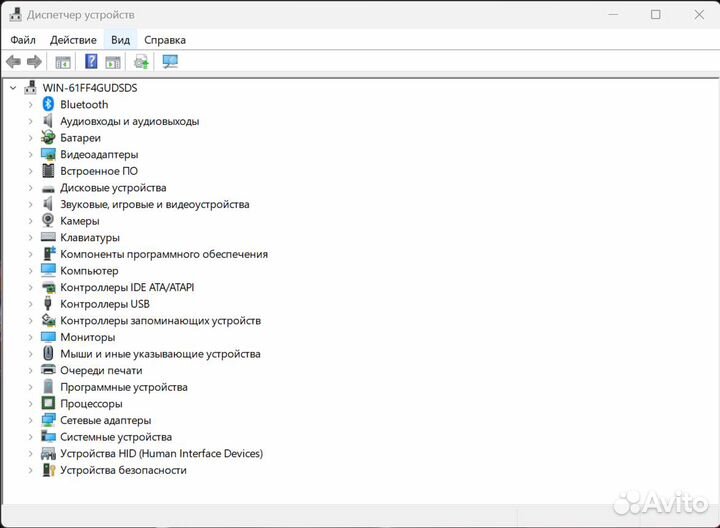Select Программные устройства row

click(124, 387)
